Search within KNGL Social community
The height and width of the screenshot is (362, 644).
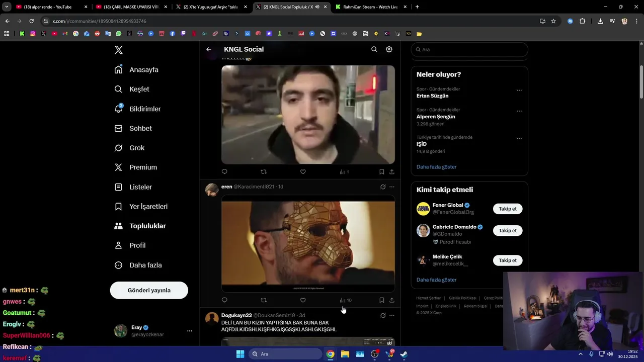coord(374,49)
